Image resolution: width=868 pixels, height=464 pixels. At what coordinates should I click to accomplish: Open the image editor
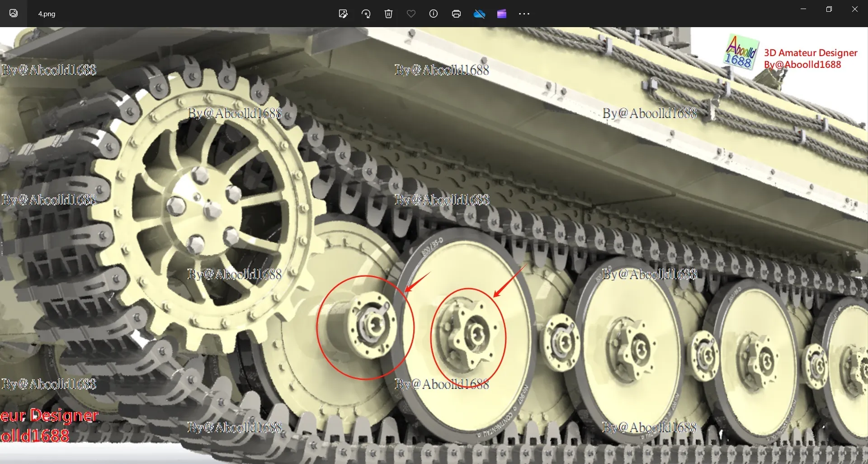coord(343,14)
